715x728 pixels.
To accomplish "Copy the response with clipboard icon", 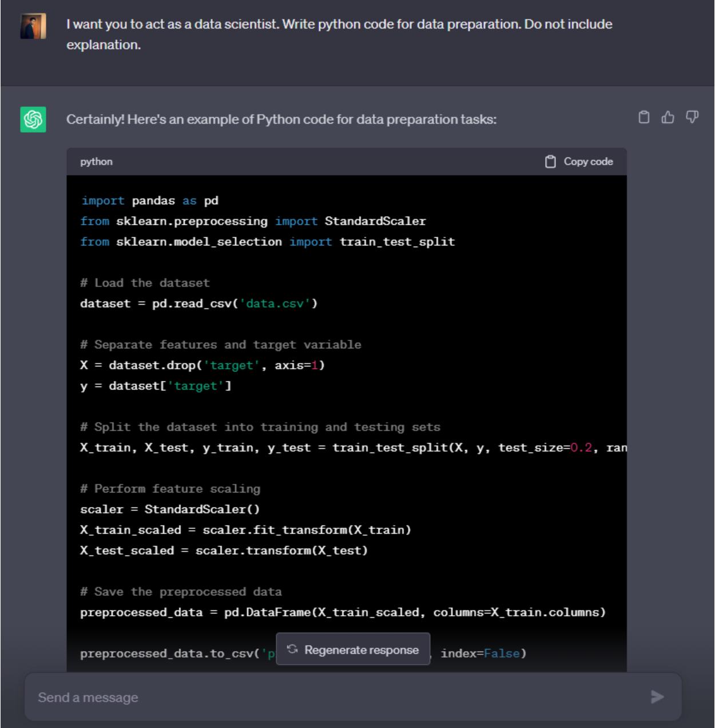I will (644, 117).
